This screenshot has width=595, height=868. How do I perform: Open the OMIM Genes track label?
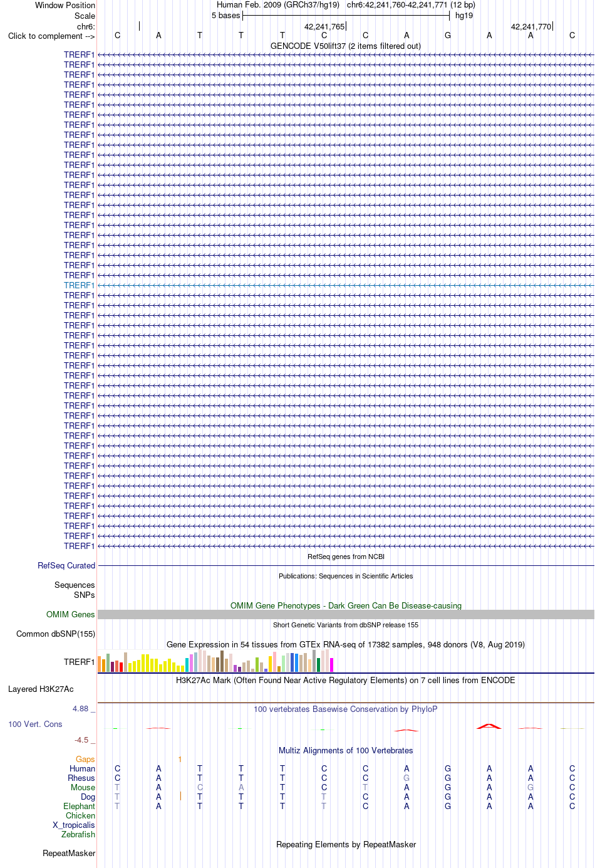pyautogui.click(x=71, y=614)
